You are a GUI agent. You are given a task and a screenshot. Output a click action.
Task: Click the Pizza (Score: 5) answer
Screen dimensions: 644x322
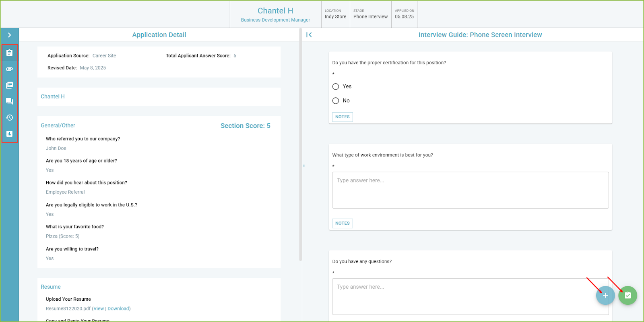(63, 236)
